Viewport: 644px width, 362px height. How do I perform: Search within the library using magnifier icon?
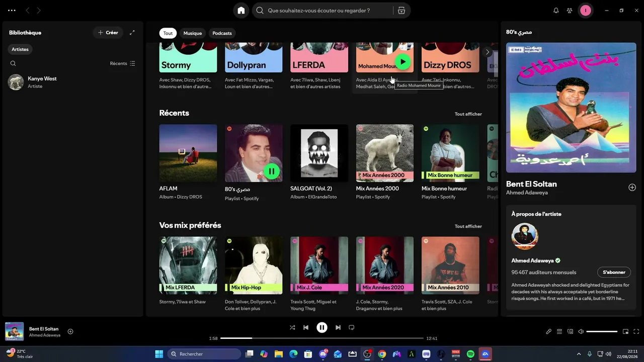click(13, 63)
